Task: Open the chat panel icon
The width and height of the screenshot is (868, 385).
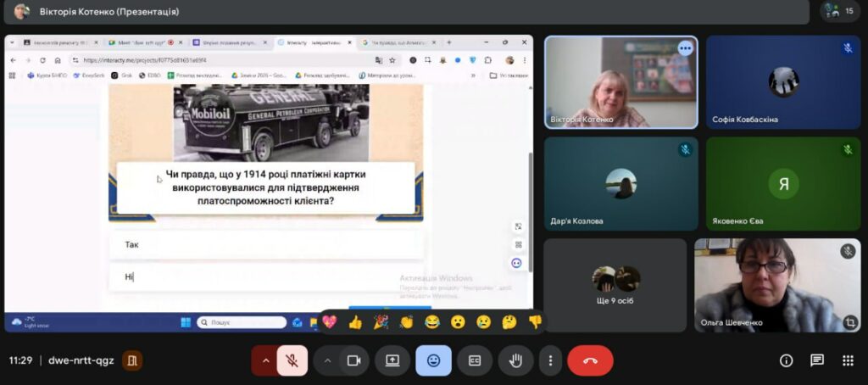Action: click(817, 360)
